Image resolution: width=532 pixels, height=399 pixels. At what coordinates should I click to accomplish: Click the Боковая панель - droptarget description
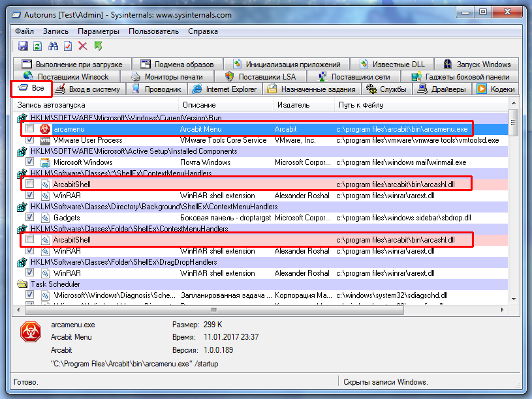[225, 218]
